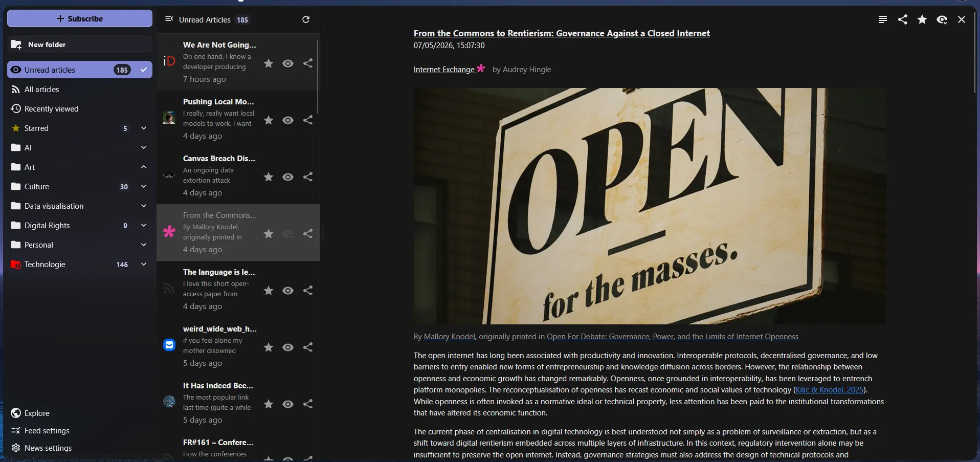This screenshot has width=980, height=462.
Task: Open reader text view icon
Action: pyautogui.click(x=883, y=19)
